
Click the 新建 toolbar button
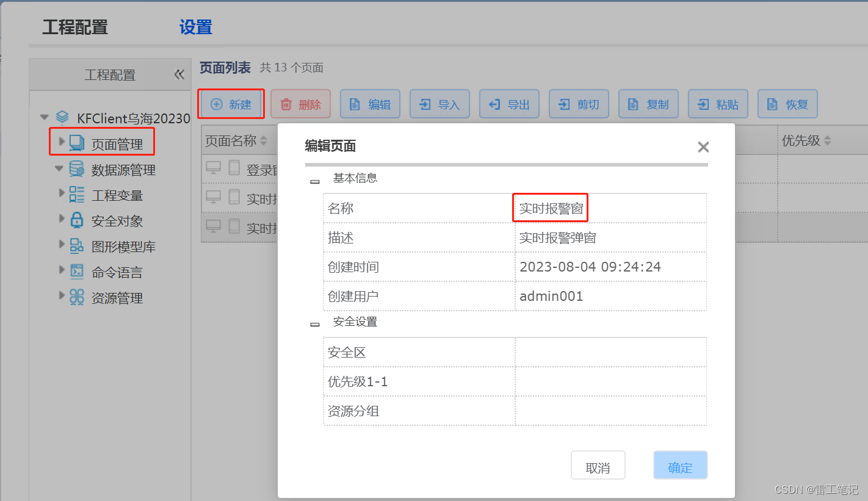click(231, 104)
